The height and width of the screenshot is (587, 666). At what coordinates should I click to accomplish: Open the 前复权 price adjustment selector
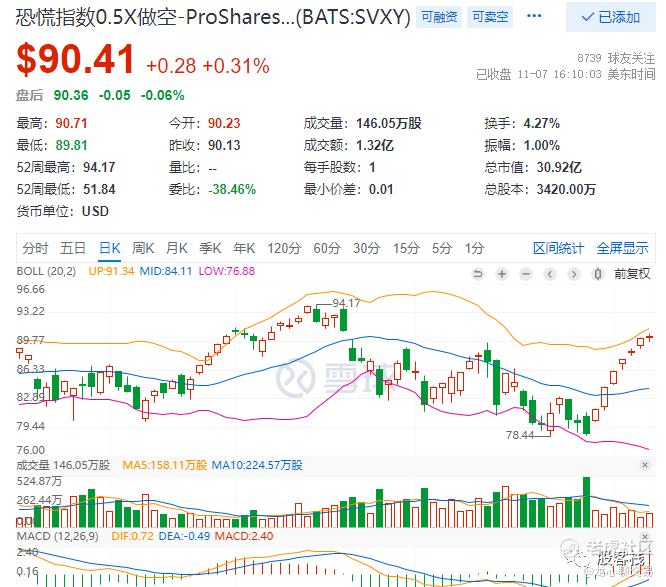point(632,274)
